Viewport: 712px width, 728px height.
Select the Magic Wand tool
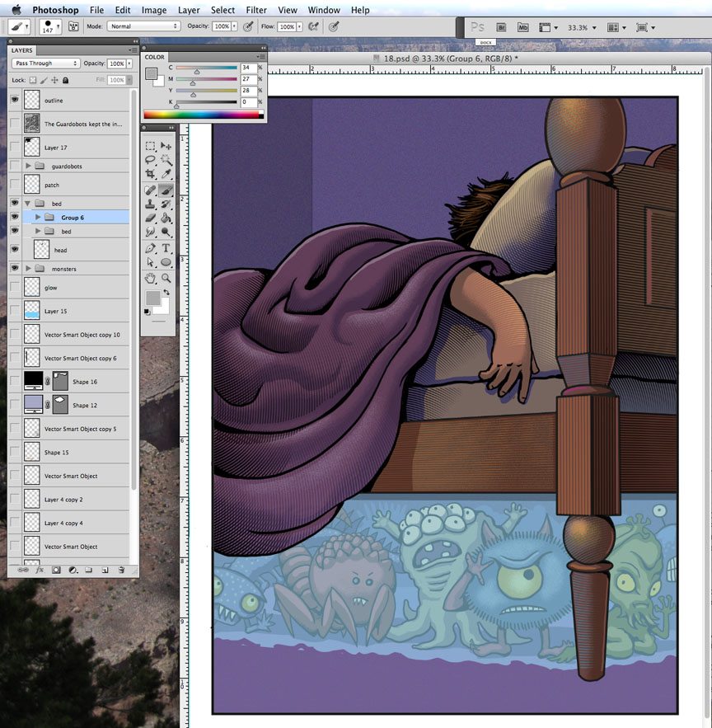(166, 160)
